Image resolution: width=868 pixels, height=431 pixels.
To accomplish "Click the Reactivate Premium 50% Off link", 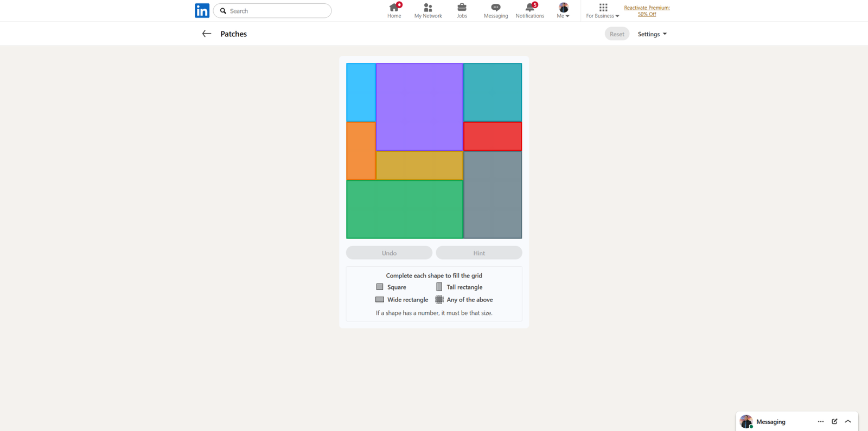I will click(x=647, y=11).
